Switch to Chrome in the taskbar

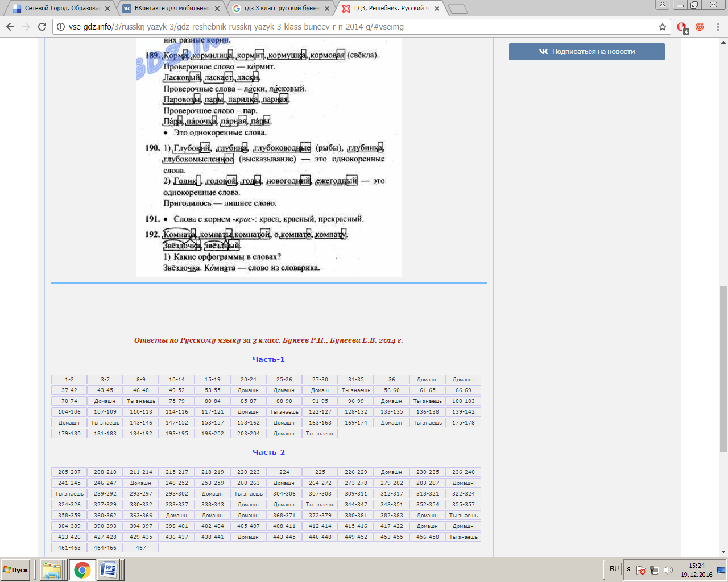(82, 570)
